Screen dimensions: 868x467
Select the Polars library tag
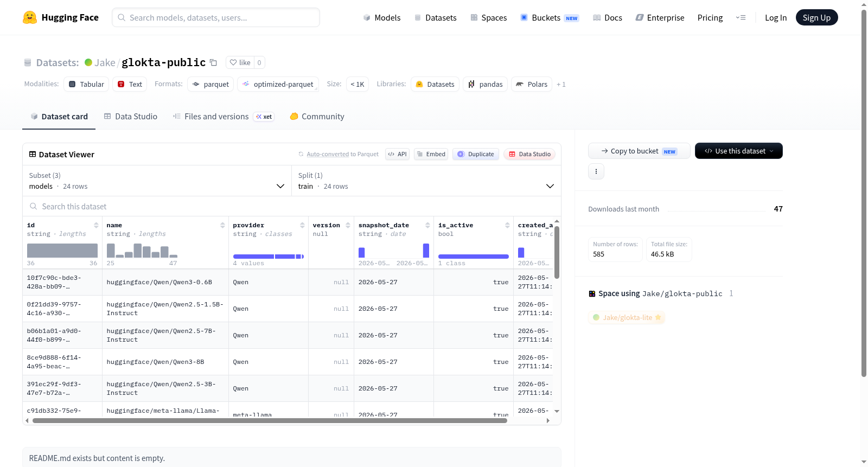[532, 84]
